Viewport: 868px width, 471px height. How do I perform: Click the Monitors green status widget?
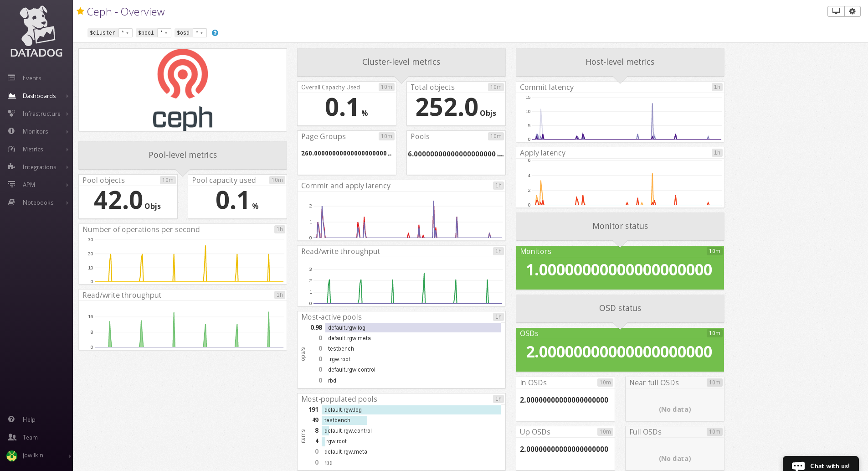pyautogui.click(x=620, y=268)
